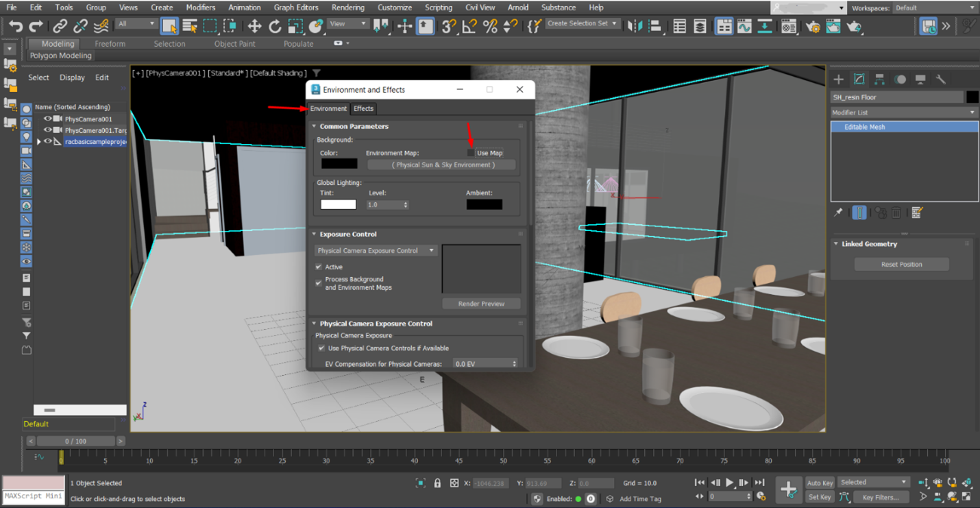Uncheck Use Physical Camera Controls if Available

321,347
